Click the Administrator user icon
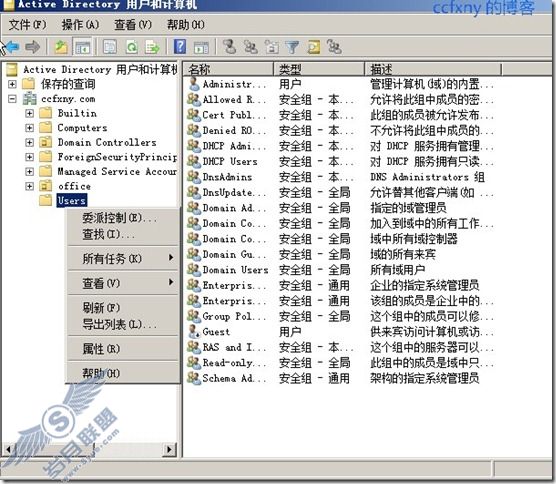 coord(194,84)
